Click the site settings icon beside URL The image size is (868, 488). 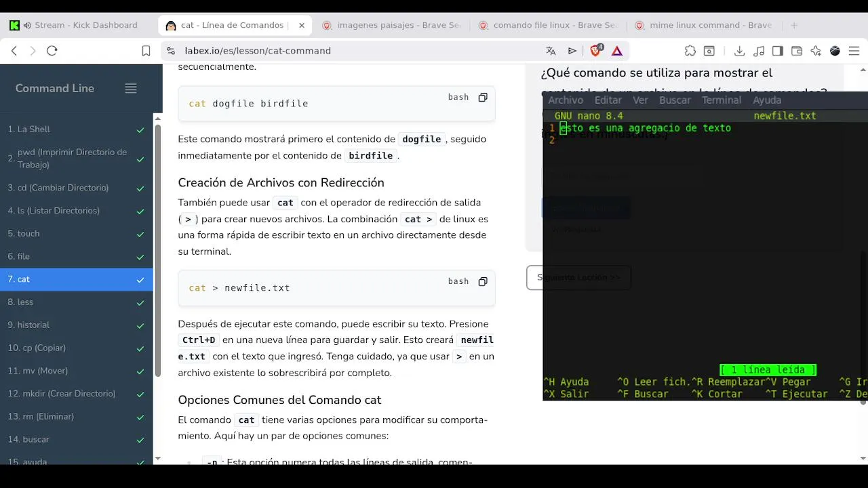tap(171, 51)
